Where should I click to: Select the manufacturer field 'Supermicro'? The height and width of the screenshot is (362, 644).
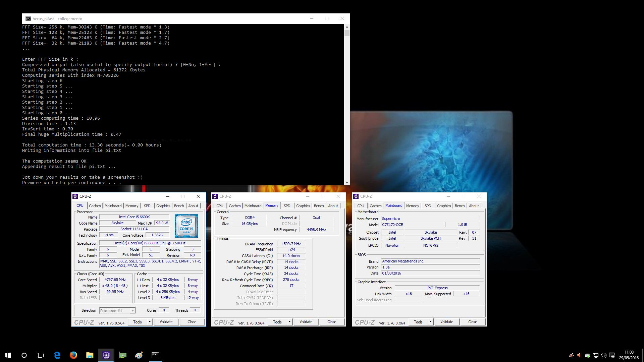click(x=430, y=219)
